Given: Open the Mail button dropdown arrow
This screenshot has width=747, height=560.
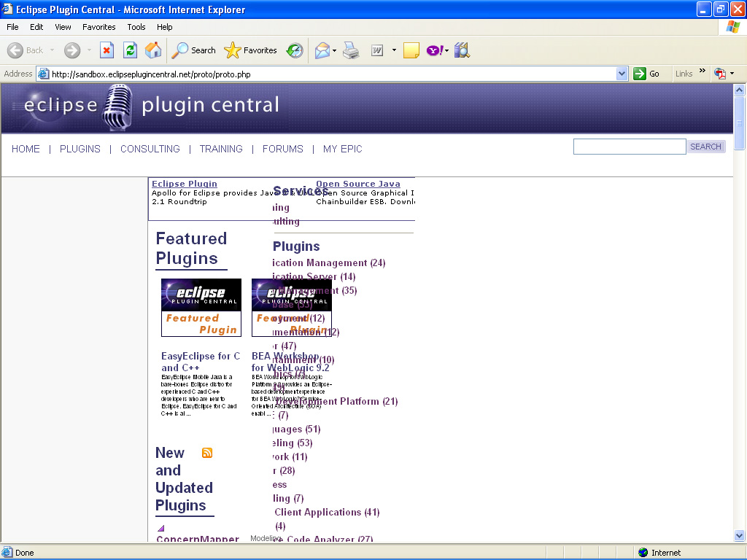Looking at the screenshot, I should coord(334,50).
